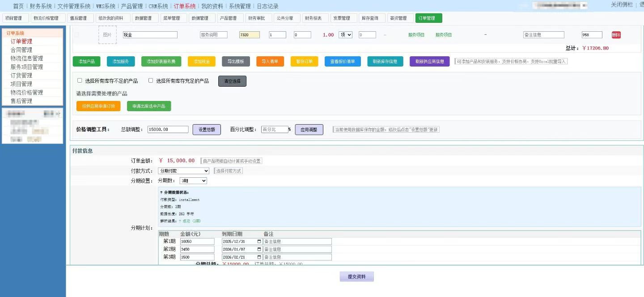Screen dimensions: 644x297
Task: Click the 应用调整 button
Action: 309,130
